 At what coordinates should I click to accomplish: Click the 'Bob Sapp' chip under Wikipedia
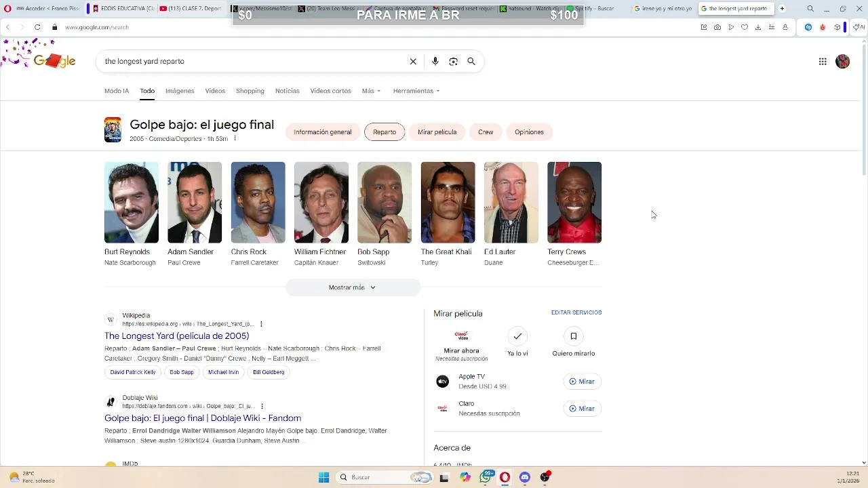pos(182,372)
